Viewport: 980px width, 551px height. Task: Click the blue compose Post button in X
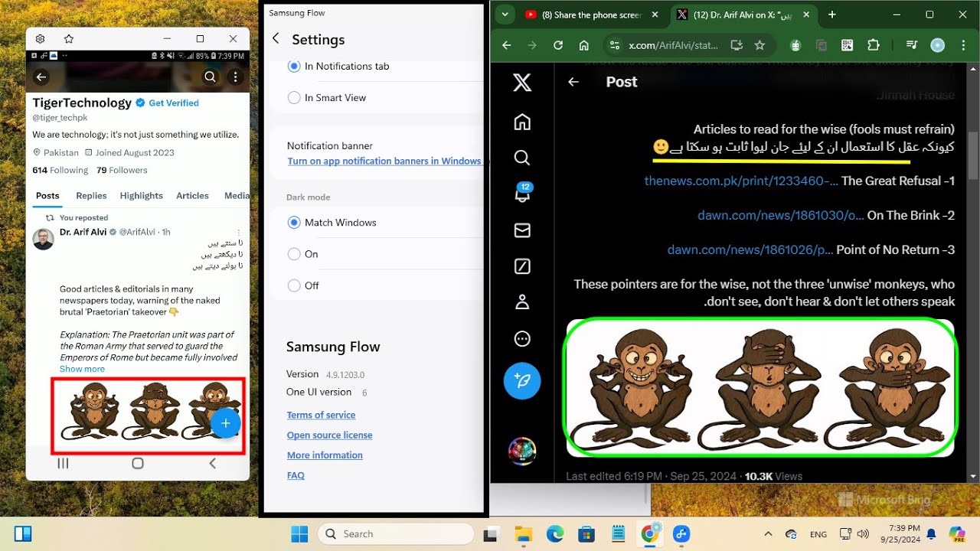point(522,380)
